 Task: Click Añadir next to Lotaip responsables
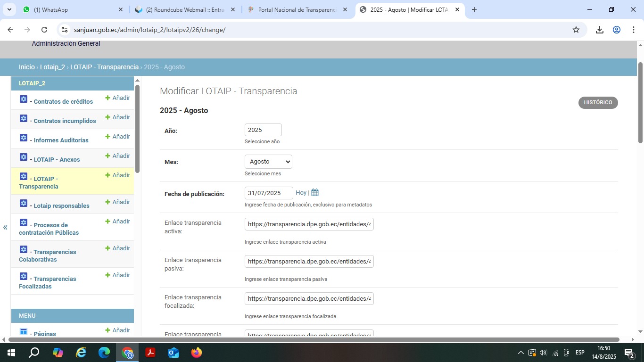117,202
